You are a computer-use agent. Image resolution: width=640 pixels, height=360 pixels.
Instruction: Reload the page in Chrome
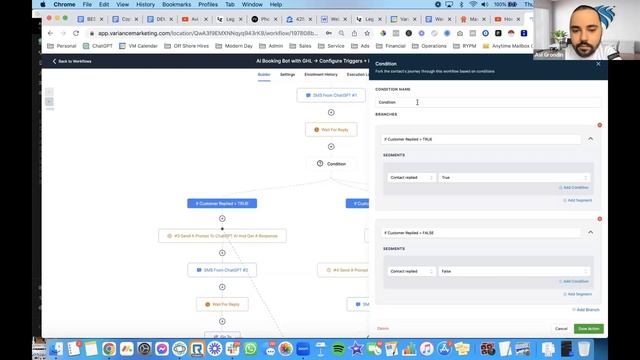tap(76, 33)
